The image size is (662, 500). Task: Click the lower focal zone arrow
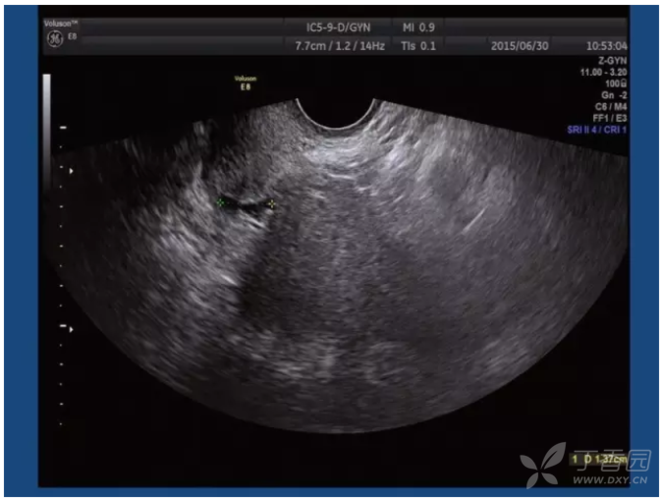[x=71, y=329]
